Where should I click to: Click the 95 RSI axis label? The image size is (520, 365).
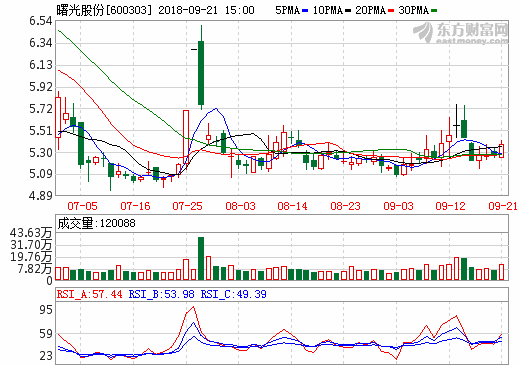46,310
